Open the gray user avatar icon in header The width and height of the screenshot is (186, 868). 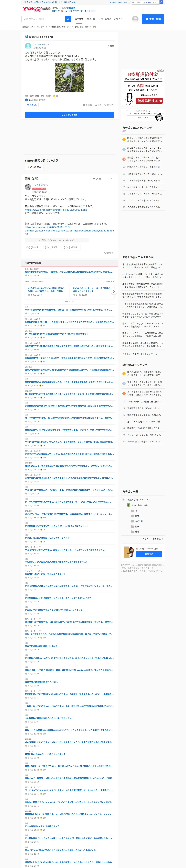pos(135,19)
